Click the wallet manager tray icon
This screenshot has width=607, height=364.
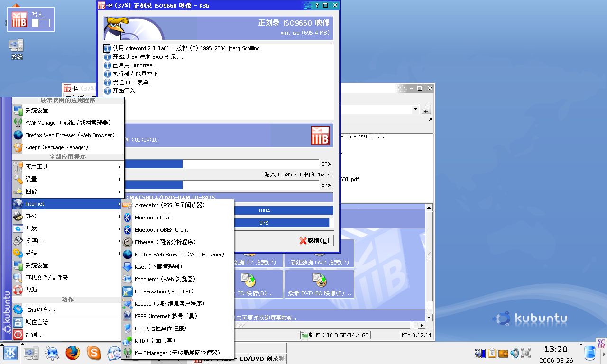click(x=503, y=353)
